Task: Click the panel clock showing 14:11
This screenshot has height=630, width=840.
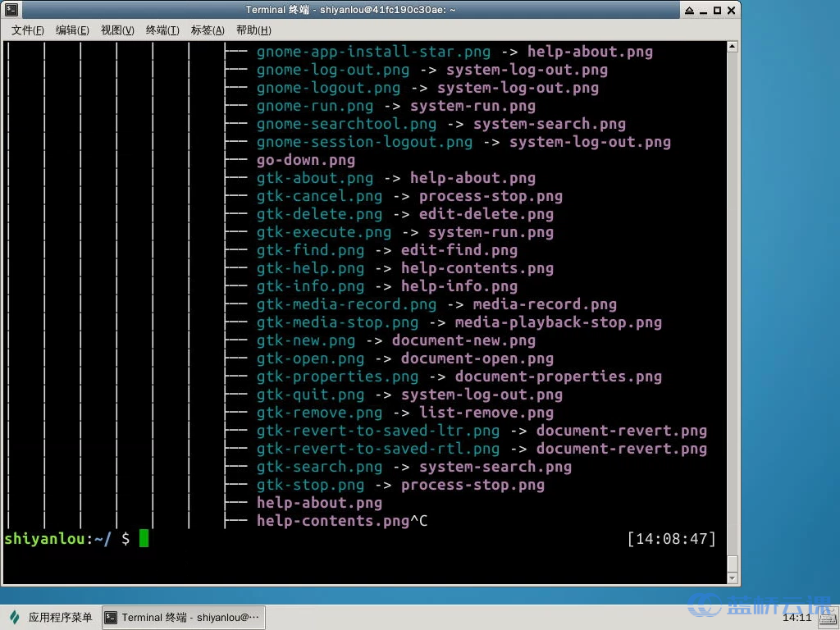Action: 797,618
